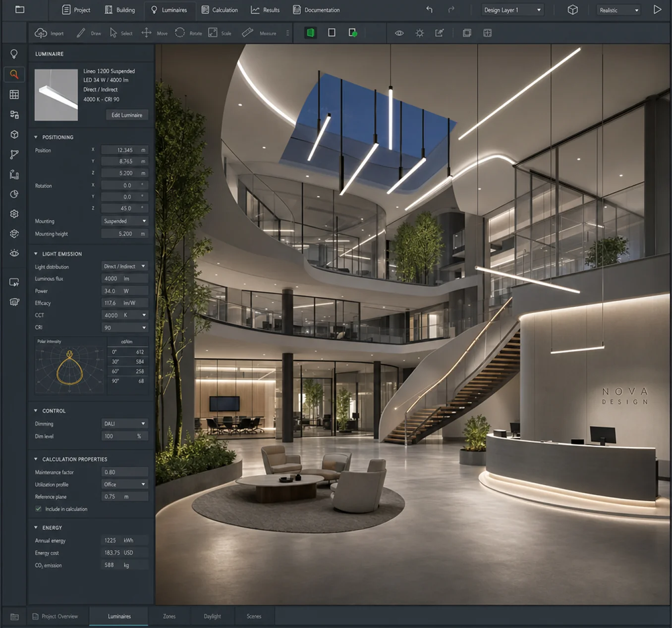
Task: Start the render play button
Action: [657, 9]
